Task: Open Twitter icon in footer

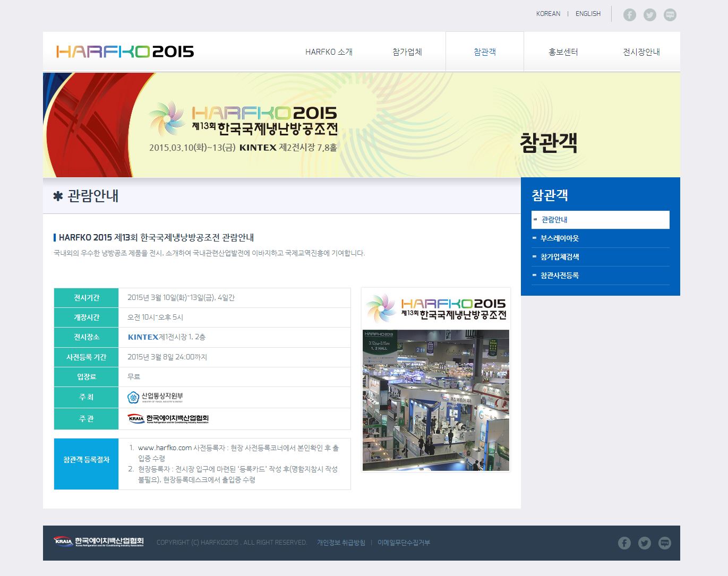Action: [x=645, y=543]
